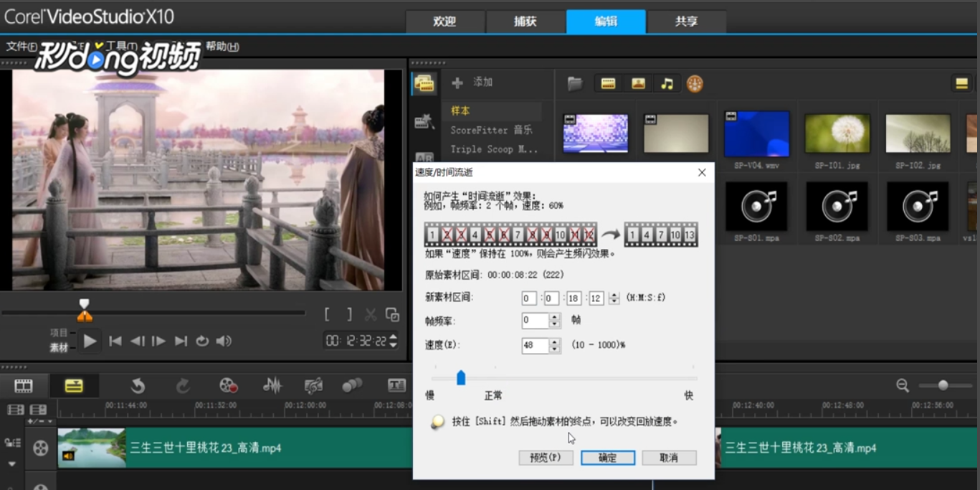
Task: Click the 速度 value field showing 48
Action: pyautogui.click(x=535, y=345)
